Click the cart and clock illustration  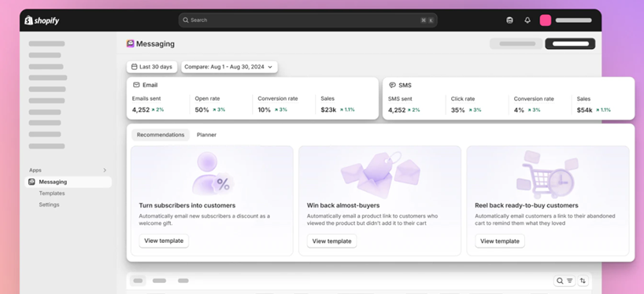pyautogui.click(x=547, y=175)
